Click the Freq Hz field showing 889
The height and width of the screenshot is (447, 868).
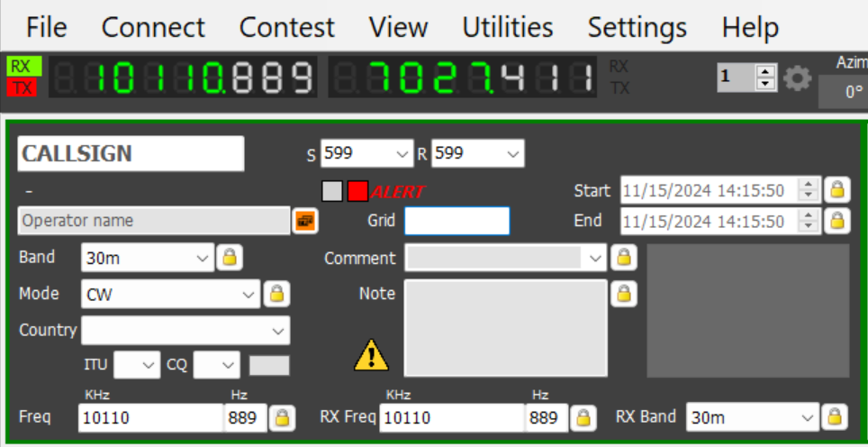click(246, 418)
